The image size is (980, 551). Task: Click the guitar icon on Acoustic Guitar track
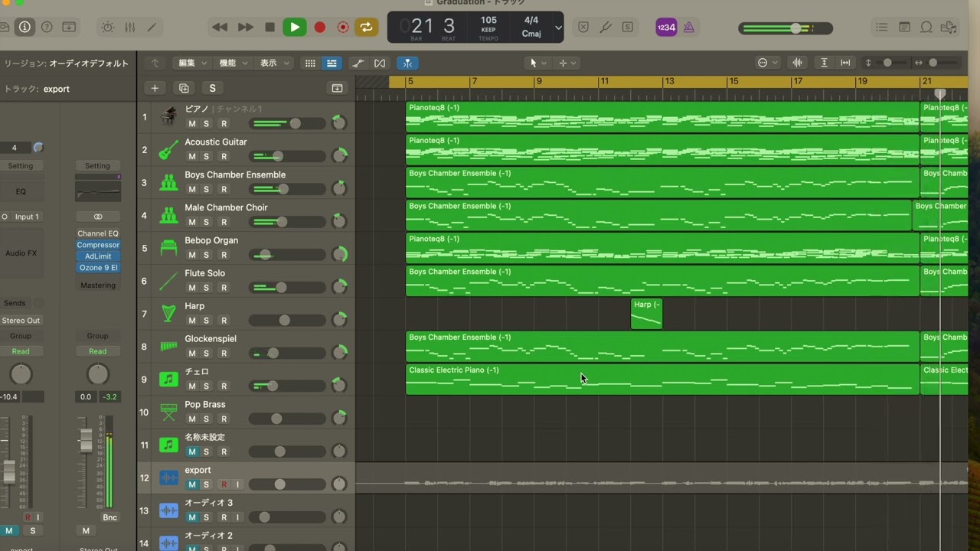(x=168, y=150)
